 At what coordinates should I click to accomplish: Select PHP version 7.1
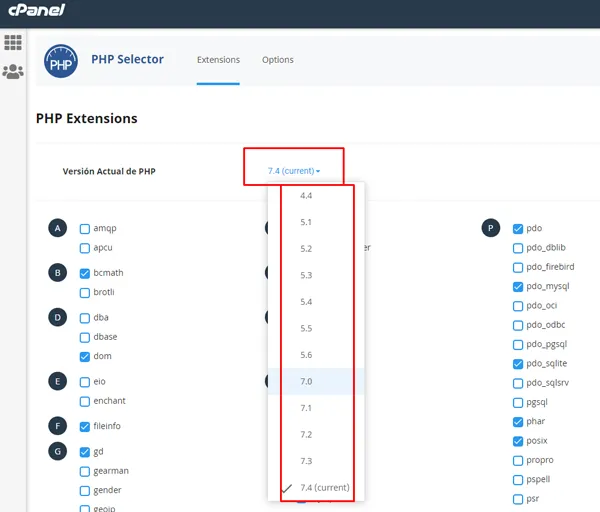[x=316, y=408]
